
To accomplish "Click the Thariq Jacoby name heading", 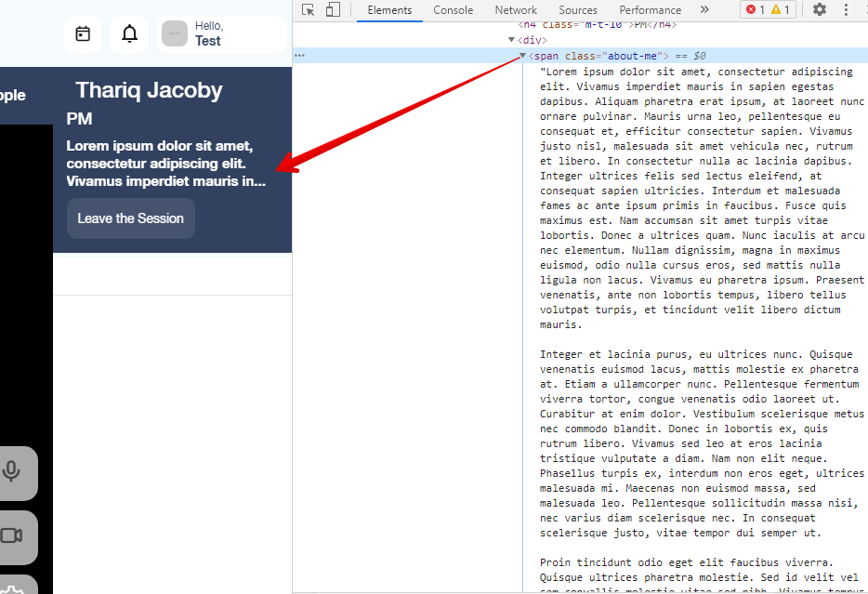I will coord(149,90).
